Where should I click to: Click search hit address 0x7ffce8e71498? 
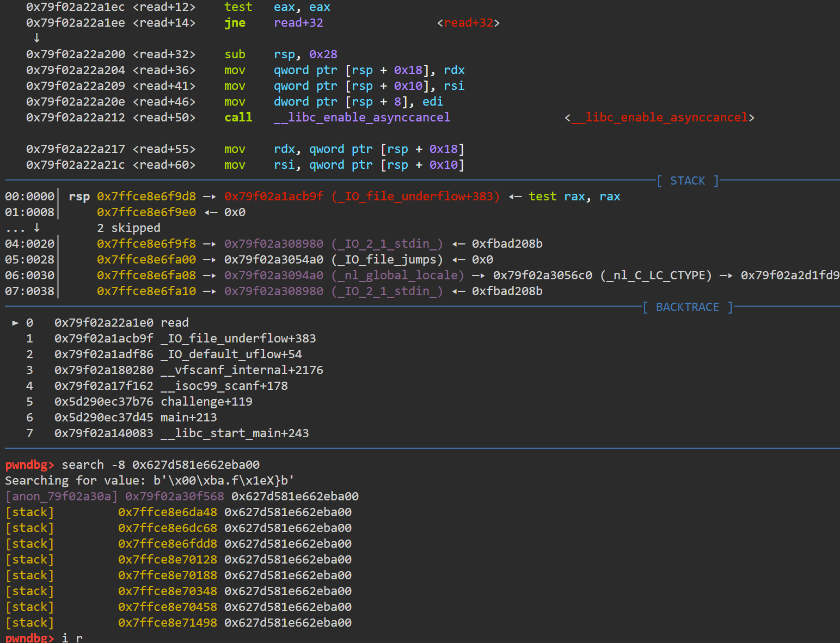[x=168, y=623]
